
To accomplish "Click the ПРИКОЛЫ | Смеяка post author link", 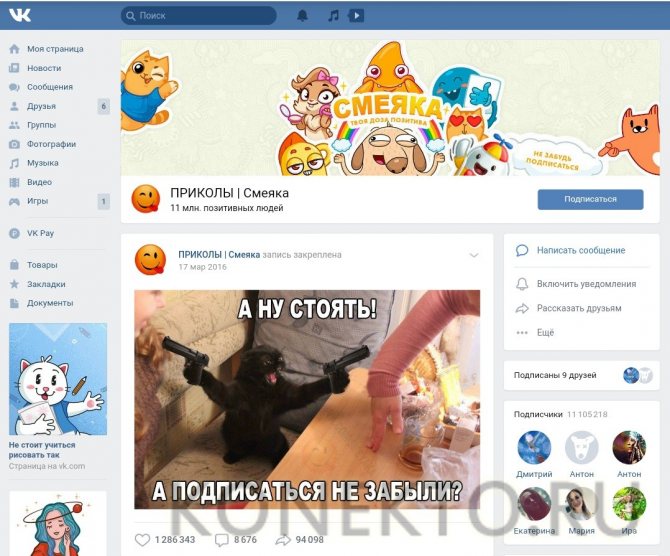I will pos(219,254).
